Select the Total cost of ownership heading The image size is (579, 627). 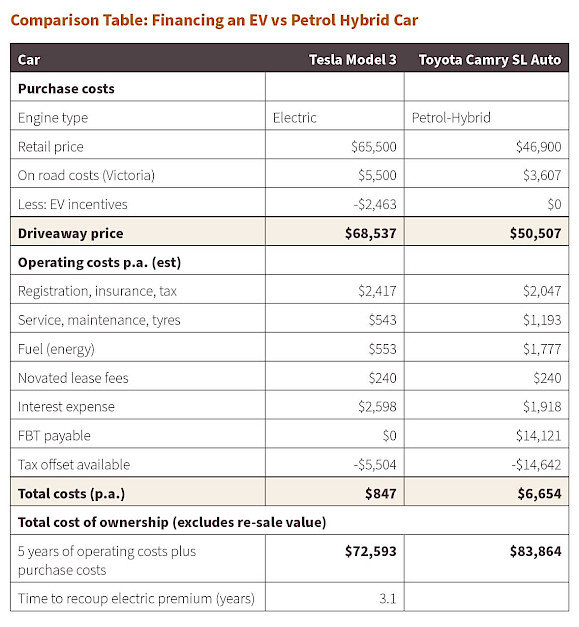click(x=172, y=522)
